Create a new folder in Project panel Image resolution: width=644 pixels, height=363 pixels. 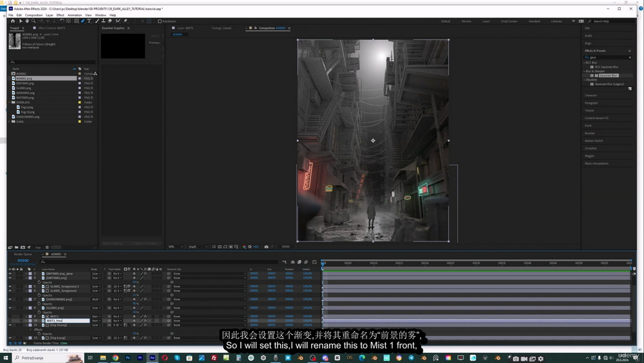(17, 248)
